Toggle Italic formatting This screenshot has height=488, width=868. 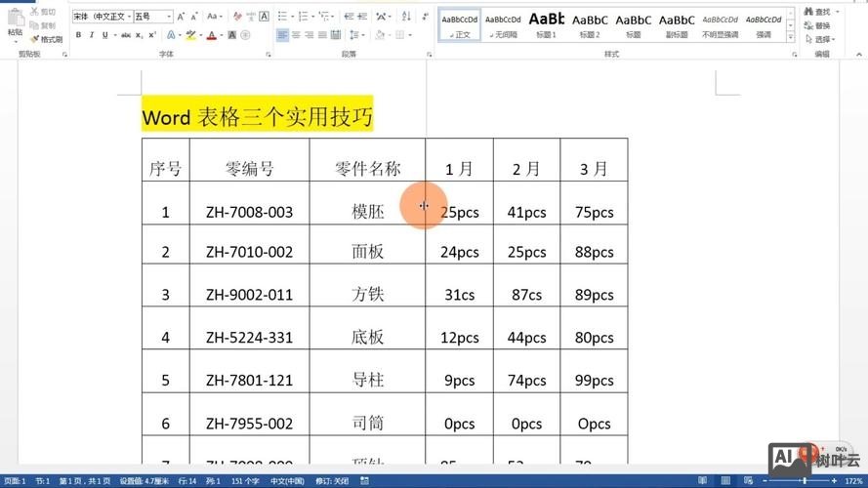(x=92, y=35)
